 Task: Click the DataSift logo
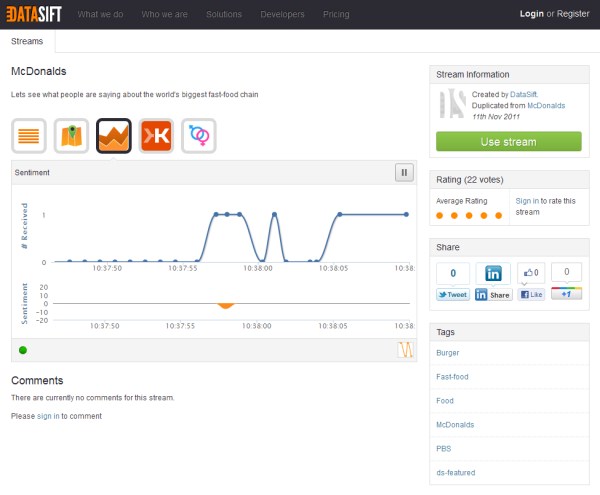click(x=34, y=14)
